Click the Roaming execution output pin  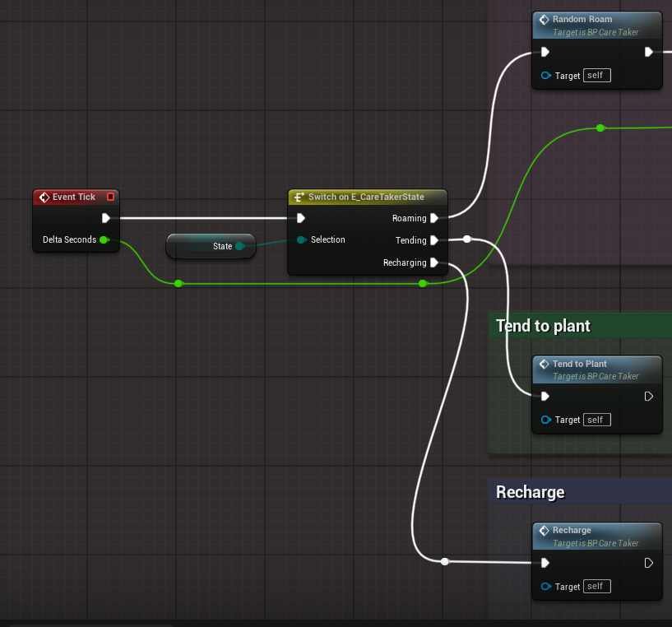click(x=434, y=218)
